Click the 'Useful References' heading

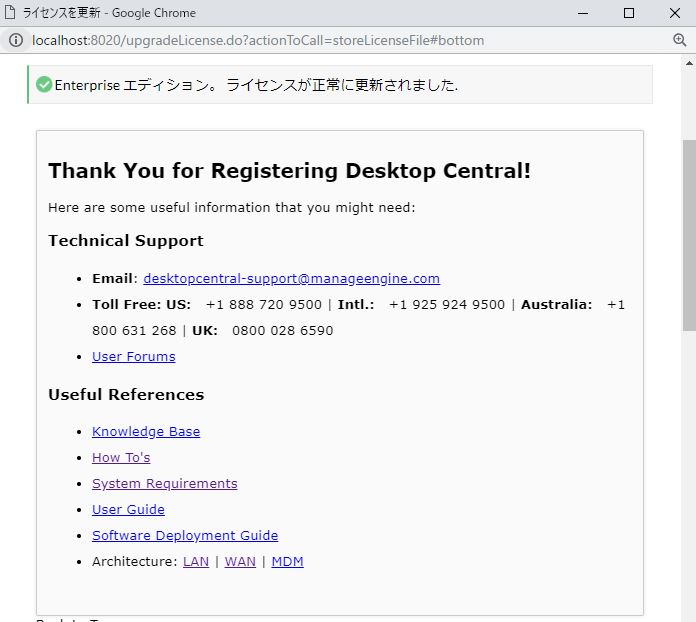click(x=126, y=395)
